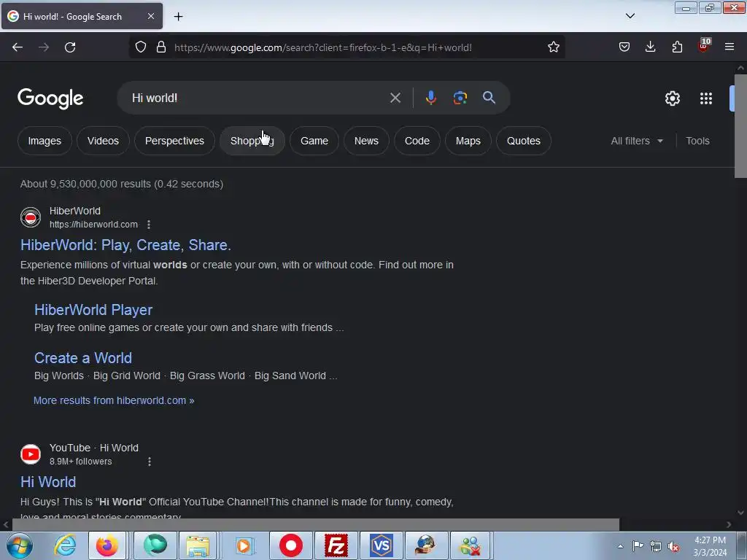Clear the search box with X

(x=395, y=98)
